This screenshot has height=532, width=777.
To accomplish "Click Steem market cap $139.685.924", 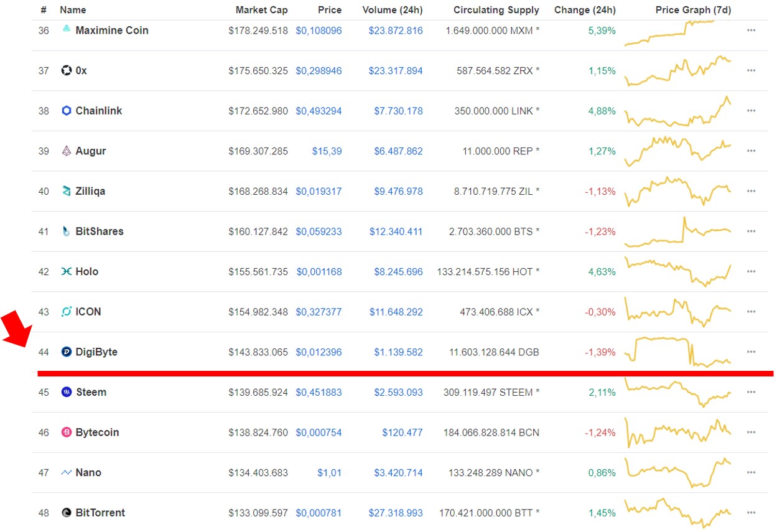I will tap(258, 393).
